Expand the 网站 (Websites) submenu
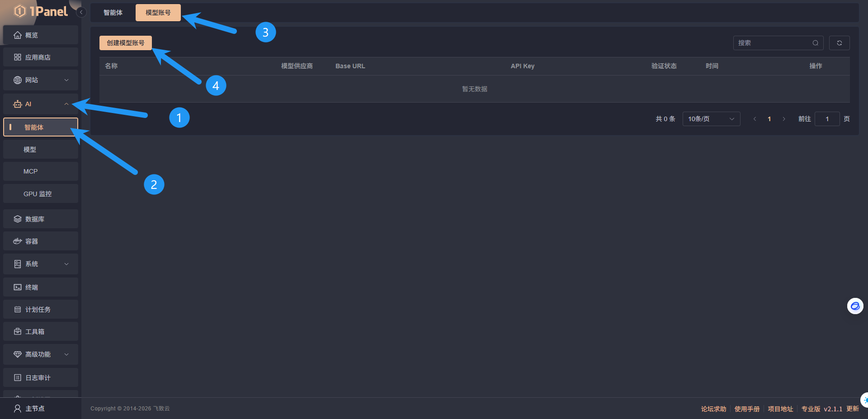 click(x=66, y=80)
